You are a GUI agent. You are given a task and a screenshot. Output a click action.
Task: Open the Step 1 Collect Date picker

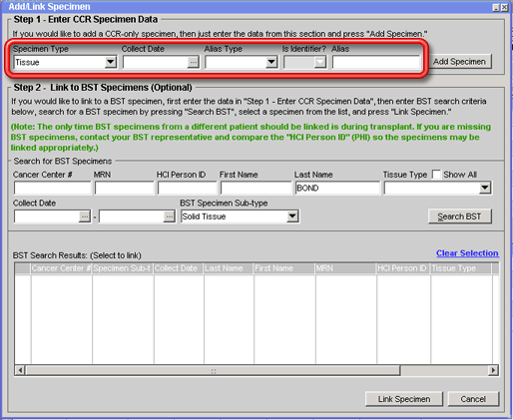tap(193, 62)
